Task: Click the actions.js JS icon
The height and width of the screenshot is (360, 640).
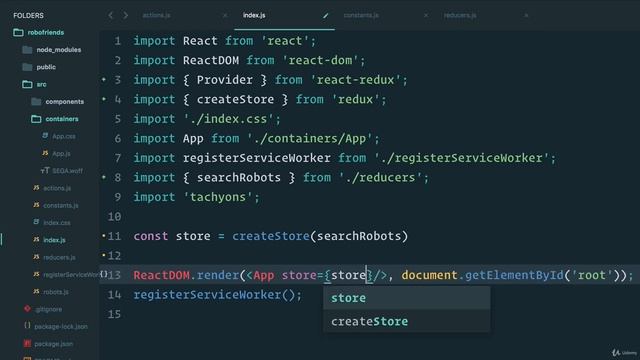Action: click(36, 188)
